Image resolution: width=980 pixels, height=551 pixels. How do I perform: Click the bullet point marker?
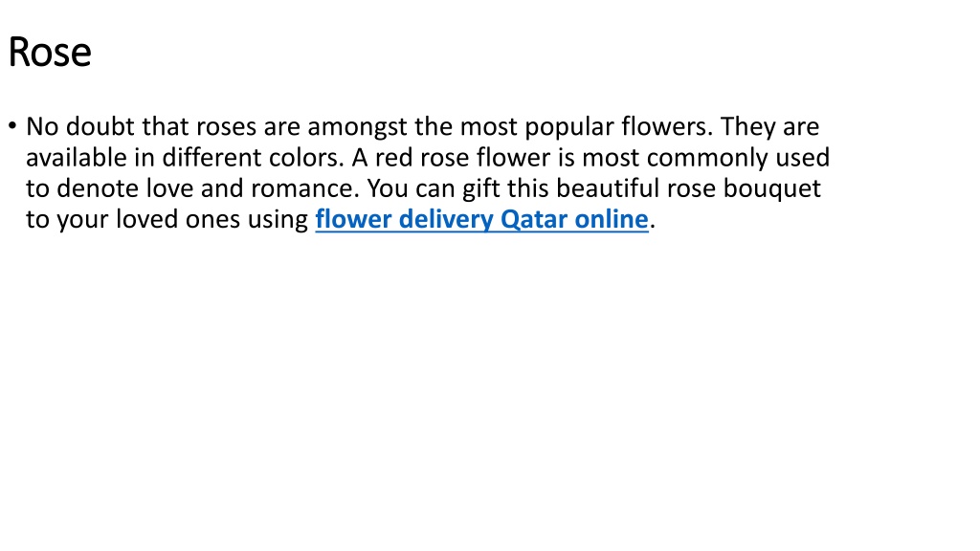[x=12, y=125]
